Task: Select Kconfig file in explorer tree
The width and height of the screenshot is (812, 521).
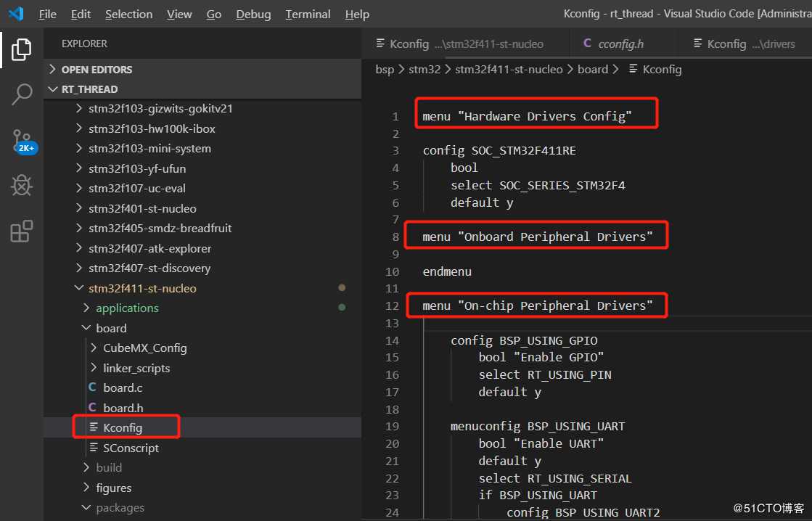Action: click(202, 428)
